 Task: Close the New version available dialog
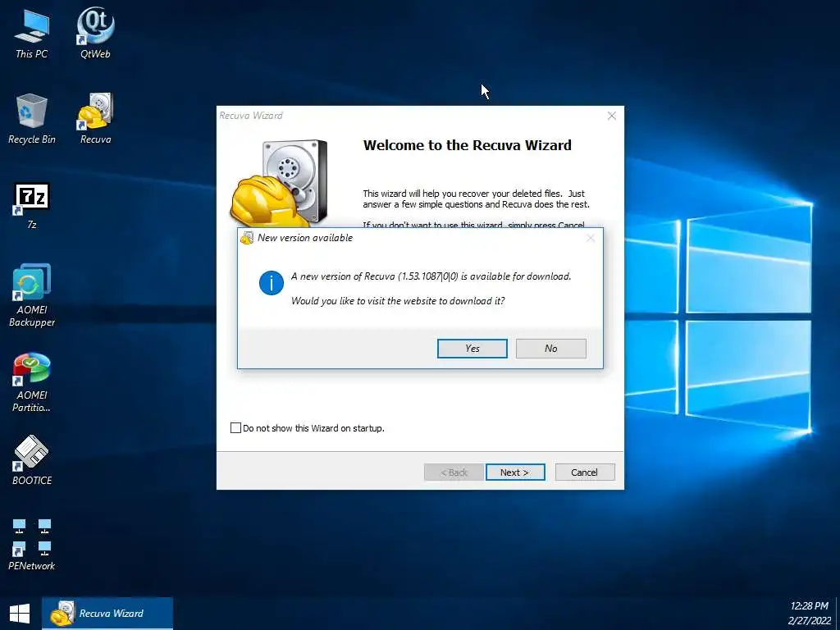[591, 238]
